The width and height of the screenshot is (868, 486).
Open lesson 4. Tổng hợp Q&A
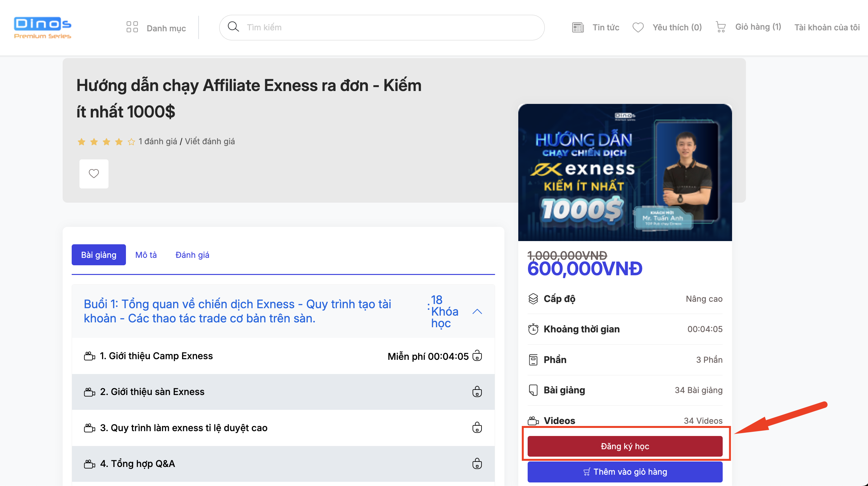click(138, 464)
